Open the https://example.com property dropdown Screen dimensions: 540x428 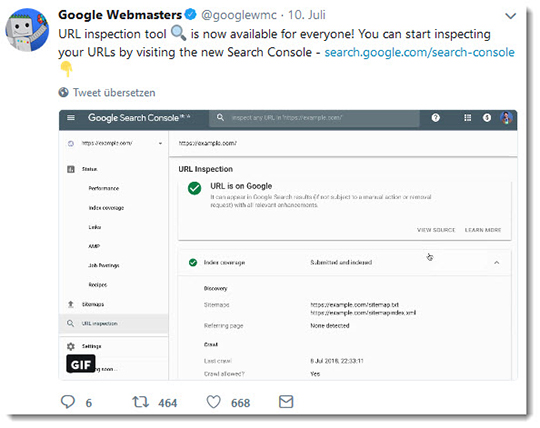tap(114, 143)
